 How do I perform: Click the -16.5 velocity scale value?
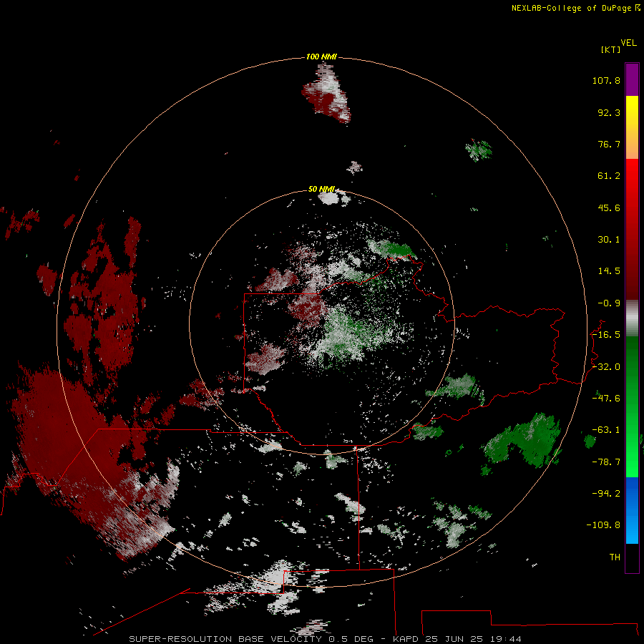coord(606,335)
